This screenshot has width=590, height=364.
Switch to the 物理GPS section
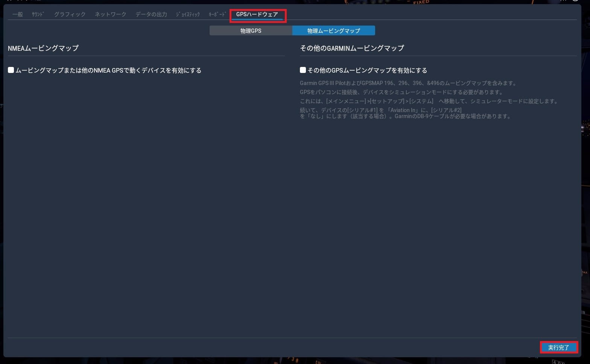pos(251,31)
